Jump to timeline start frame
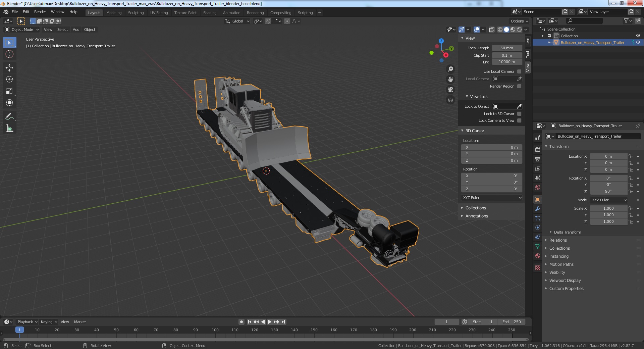 [250, 322]
